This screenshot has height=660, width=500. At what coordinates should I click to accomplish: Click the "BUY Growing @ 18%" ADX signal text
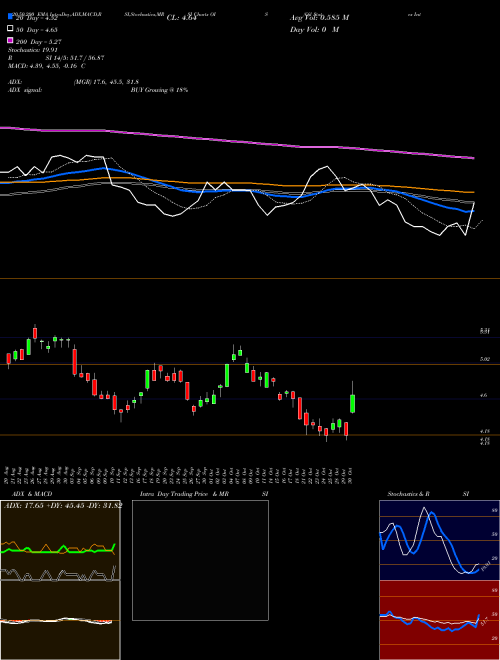159,90
